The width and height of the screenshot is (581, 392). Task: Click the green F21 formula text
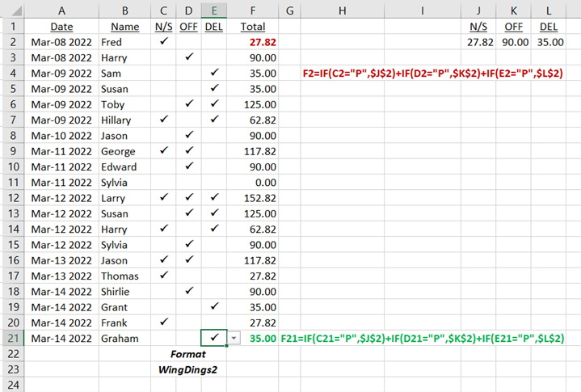pyautogui.click(x=422, y=339)
